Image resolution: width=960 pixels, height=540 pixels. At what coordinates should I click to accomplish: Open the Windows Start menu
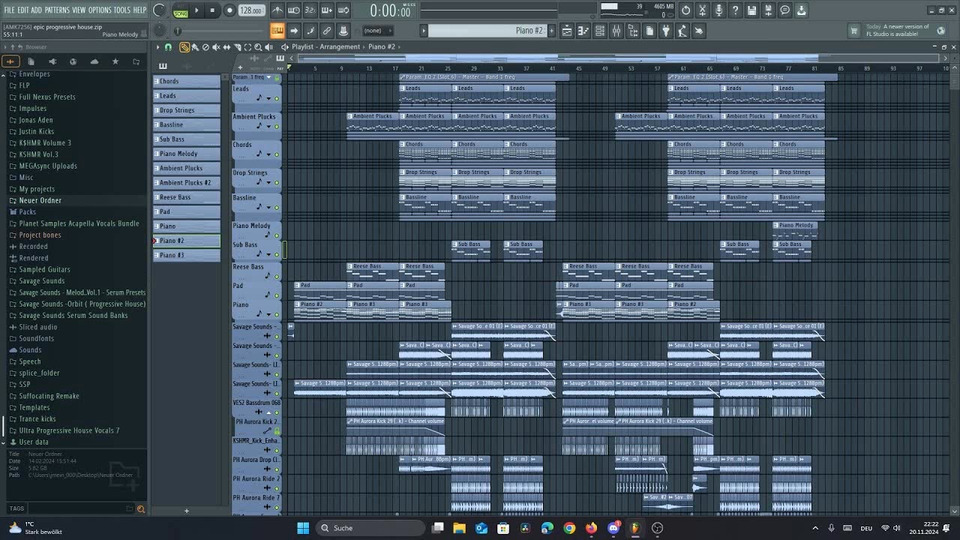click(302, 527)
